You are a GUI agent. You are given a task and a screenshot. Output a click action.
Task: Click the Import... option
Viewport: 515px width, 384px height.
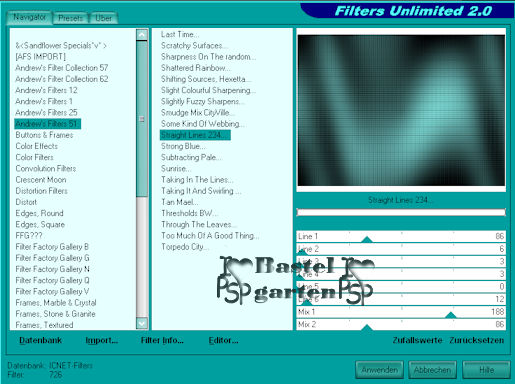coord(102,340)
